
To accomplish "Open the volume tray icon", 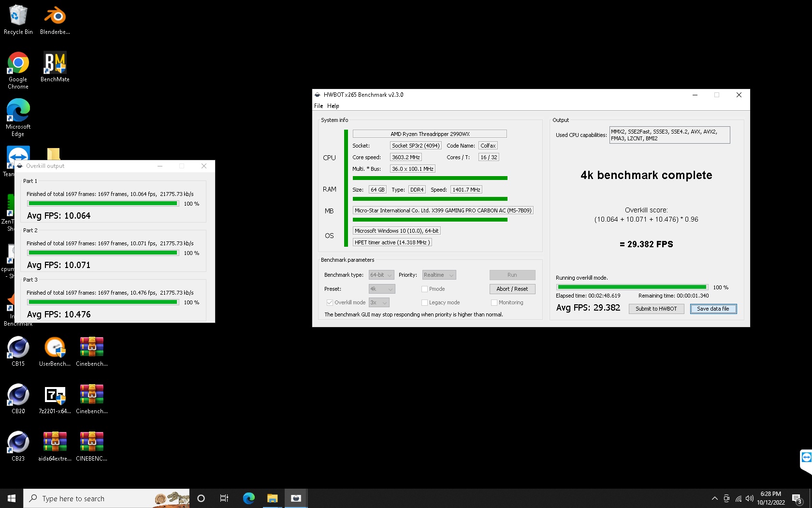I will pyautogui.click(x=750, y=498).
